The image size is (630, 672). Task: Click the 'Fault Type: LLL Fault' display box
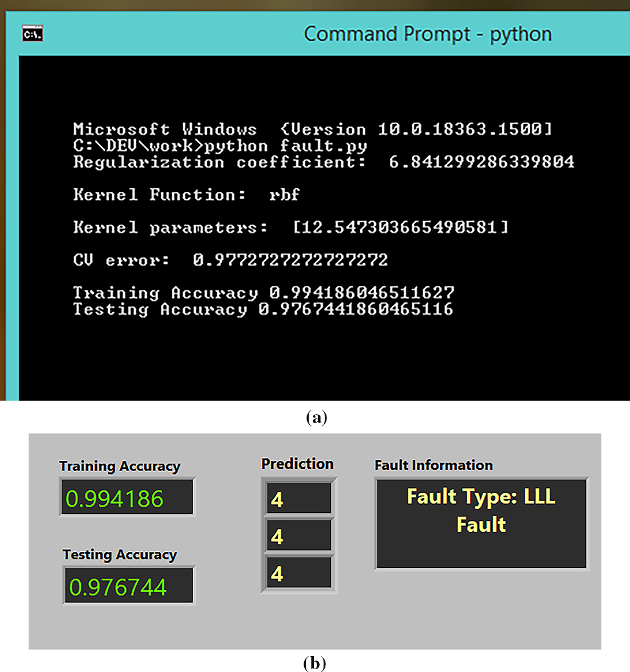(481, 523)
